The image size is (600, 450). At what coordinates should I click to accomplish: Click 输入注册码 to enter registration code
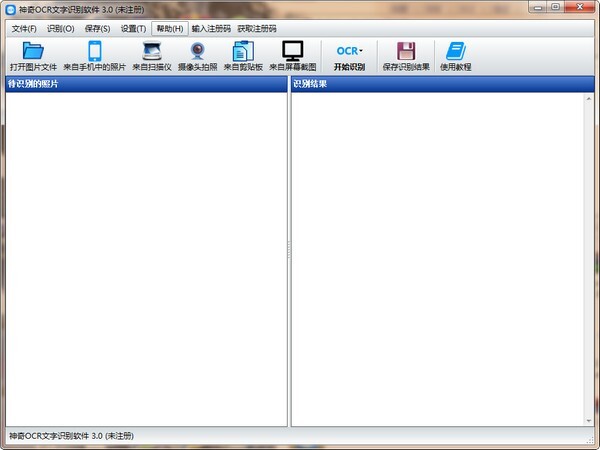(211, 29)
